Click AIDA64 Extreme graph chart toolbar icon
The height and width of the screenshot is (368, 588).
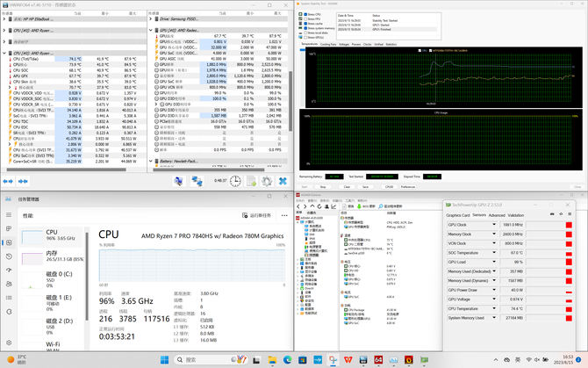[x=333, y=206]
